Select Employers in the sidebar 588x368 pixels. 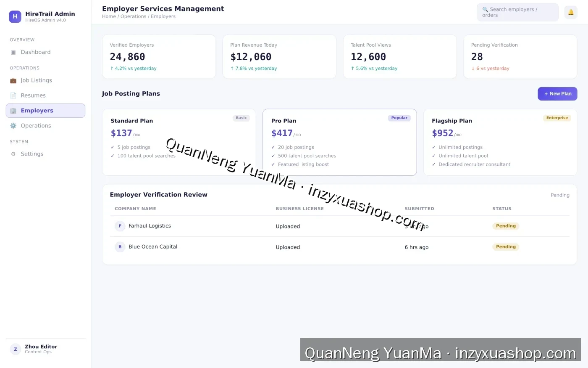tap(45, 111)
